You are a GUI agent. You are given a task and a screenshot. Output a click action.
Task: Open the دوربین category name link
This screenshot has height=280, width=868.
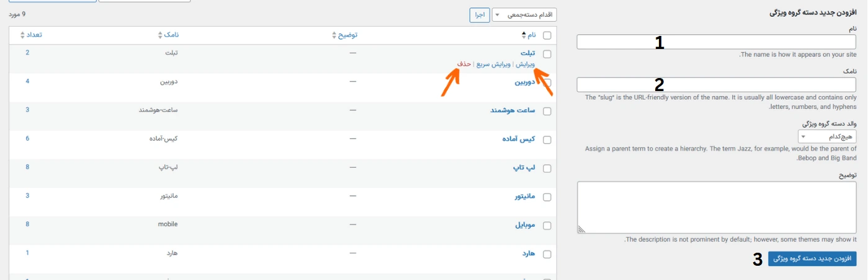tap(525, 82)
